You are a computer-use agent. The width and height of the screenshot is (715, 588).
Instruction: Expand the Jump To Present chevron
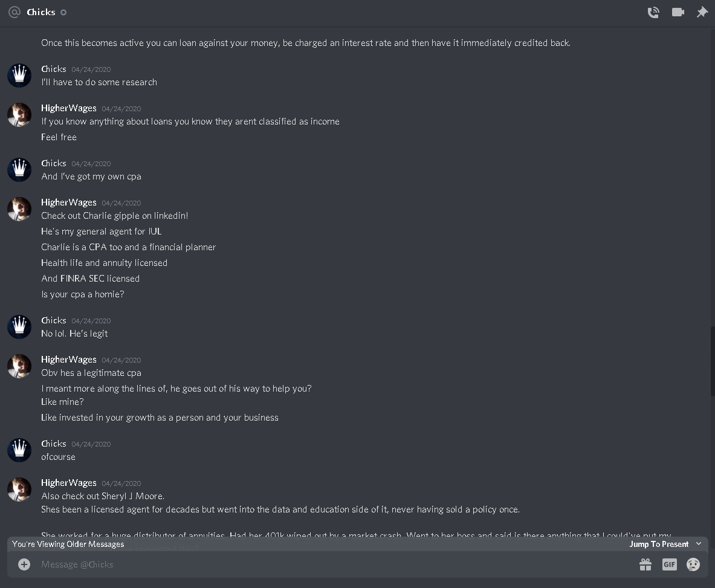(x=699, y=544)
